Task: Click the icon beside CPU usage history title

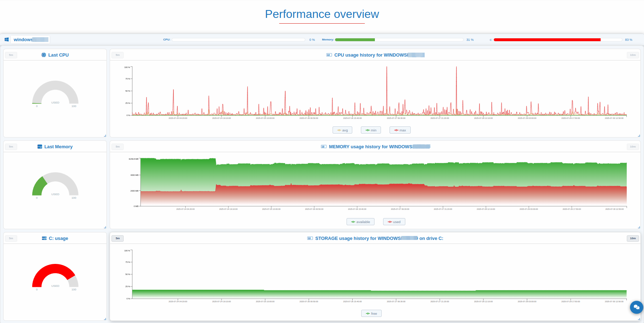Action: click(329, 55)
